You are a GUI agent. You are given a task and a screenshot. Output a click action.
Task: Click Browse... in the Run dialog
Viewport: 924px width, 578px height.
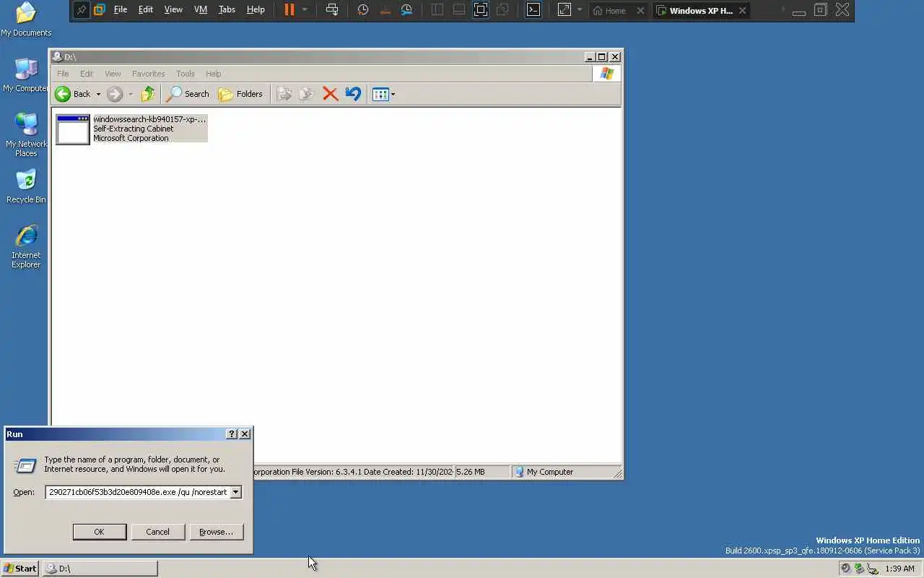point(217,532)
